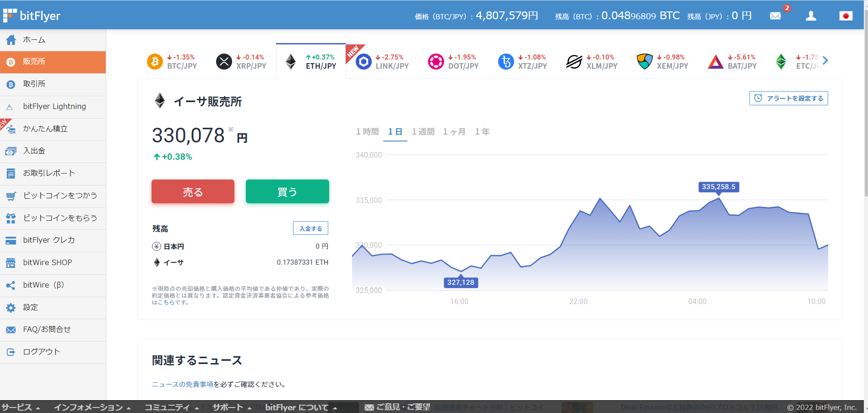Click the home icon beside ホーム
This screenshot has width=868, height=413.
click(11, 40)
